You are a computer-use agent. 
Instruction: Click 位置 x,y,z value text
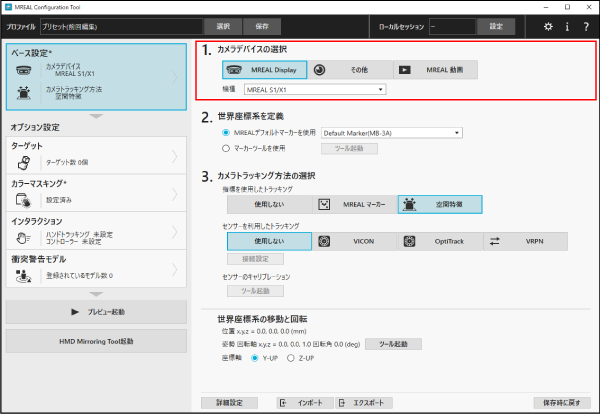click(264, 331)
